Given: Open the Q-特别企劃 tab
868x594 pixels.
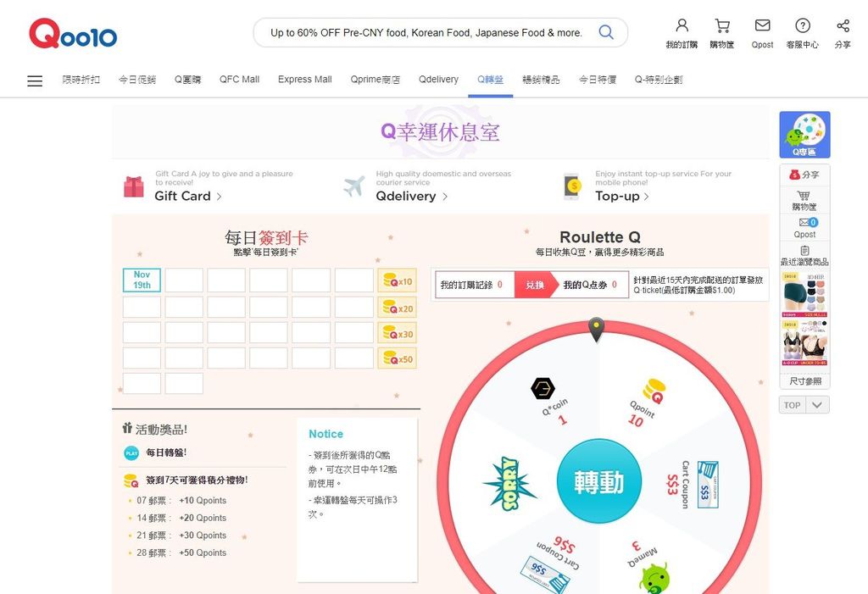Looking at the screenshot, I should click(x=659, y=80).
